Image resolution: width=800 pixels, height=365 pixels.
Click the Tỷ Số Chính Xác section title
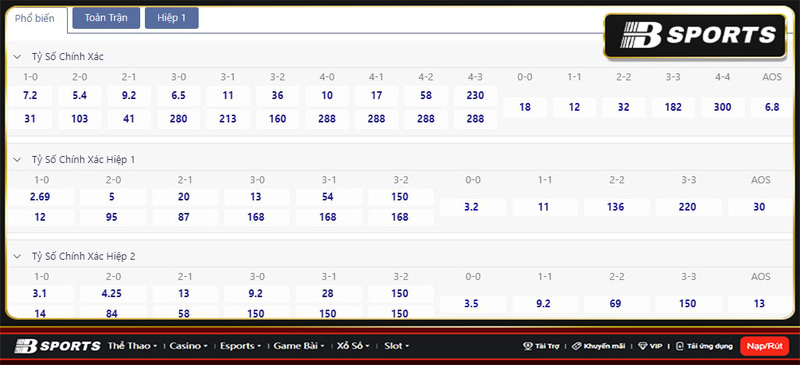[x=67, y=57]
